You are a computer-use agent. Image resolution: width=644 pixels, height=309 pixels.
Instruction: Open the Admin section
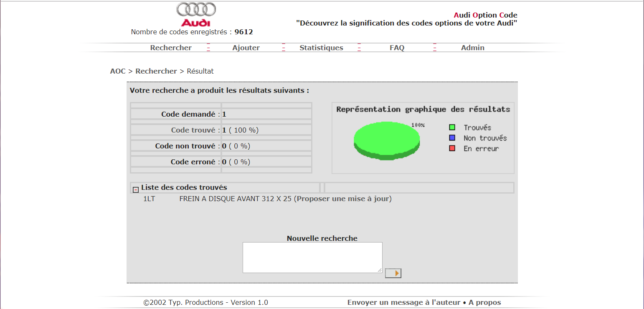tap(472, 48)
